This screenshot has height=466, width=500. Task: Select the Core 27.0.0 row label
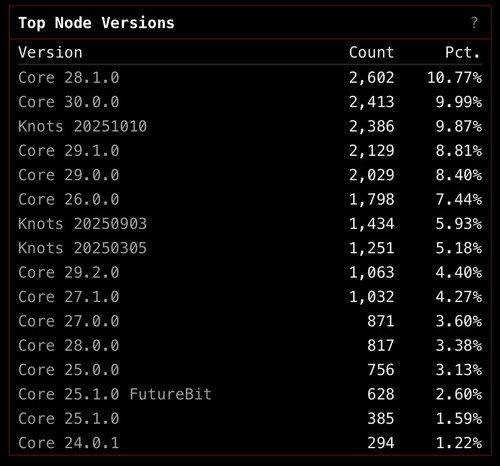coord(69,321)
